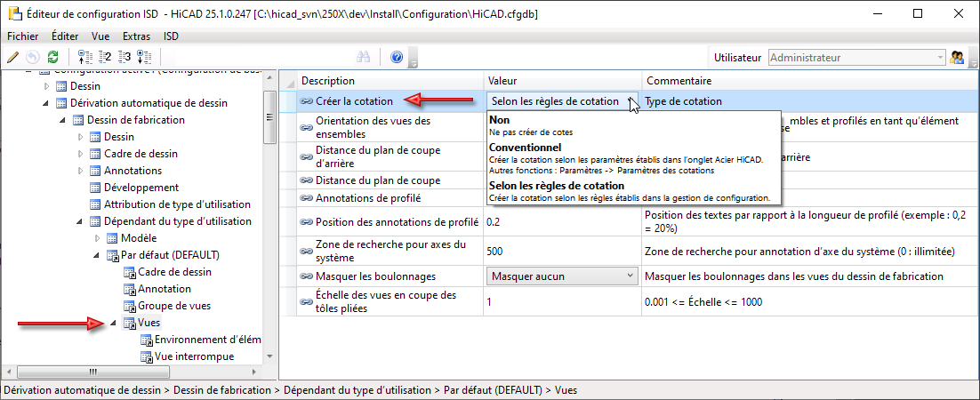This screenshot has width=980, height=400.
Task: Click link icon of Distance du plan de coupe d'arrière
Action: [306, 156]
